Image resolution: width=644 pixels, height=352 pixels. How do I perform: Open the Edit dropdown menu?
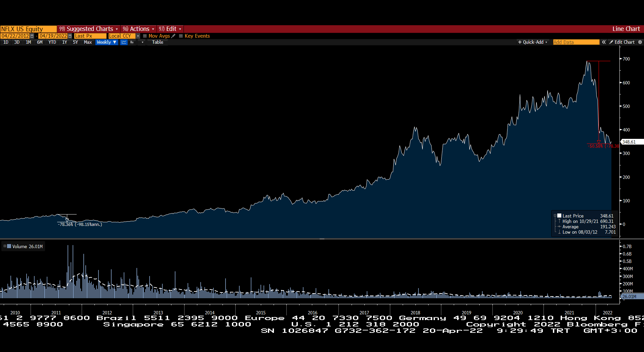coord(170,29)
